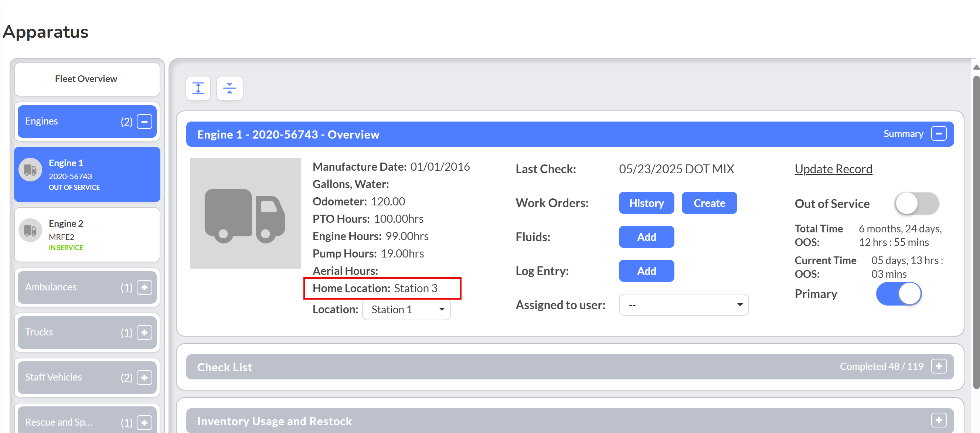Open the Fleet Overview tab
The width and height of the screenshot is (980, 433).
(x=87, y=79)
